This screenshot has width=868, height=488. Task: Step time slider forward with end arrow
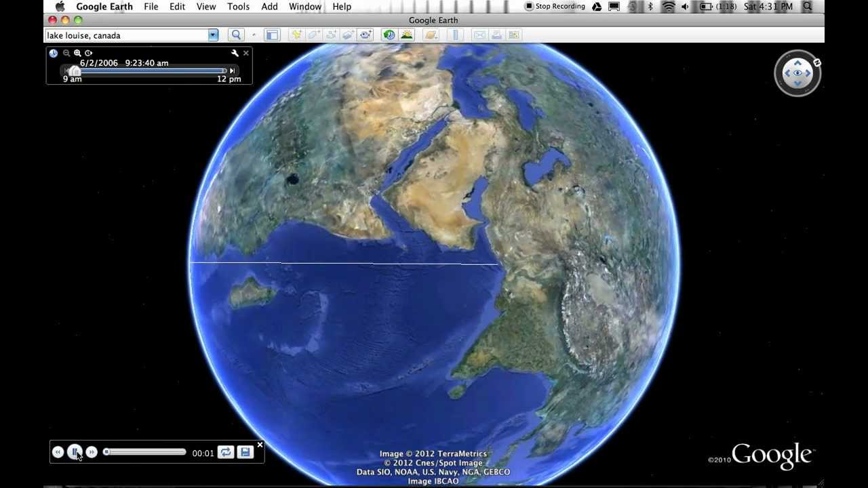coord(232,70)
